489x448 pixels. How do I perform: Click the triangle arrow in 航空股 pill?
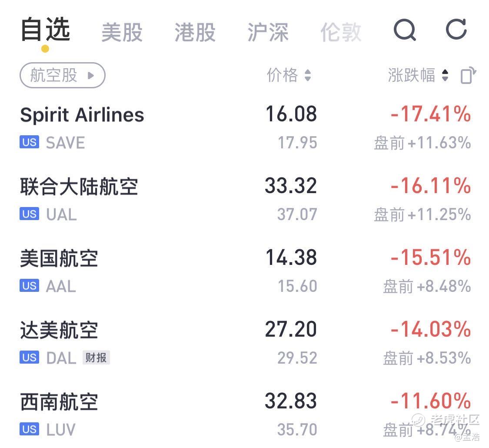[x=91, y=75]
